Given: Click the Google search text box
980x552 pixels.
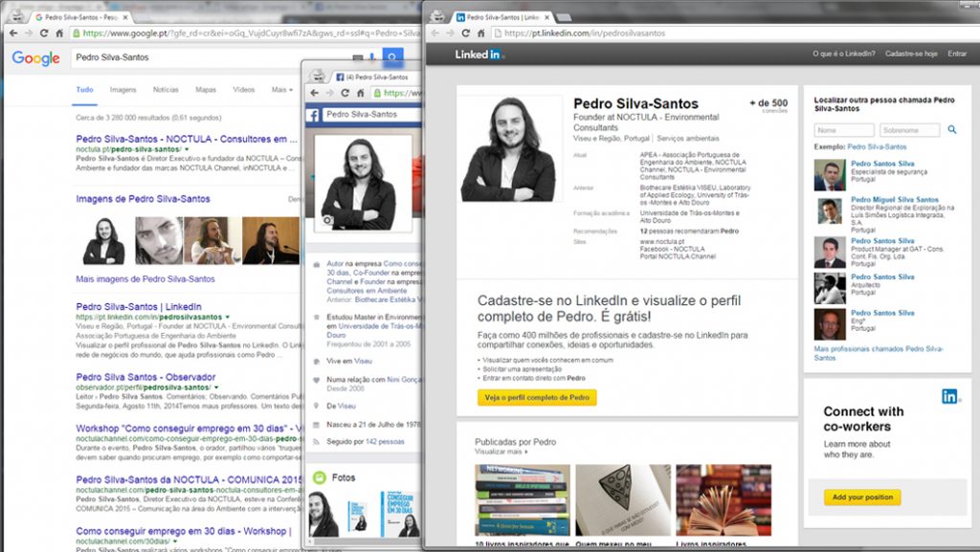Looking at the screenshot, I should [x=212, y=57].
